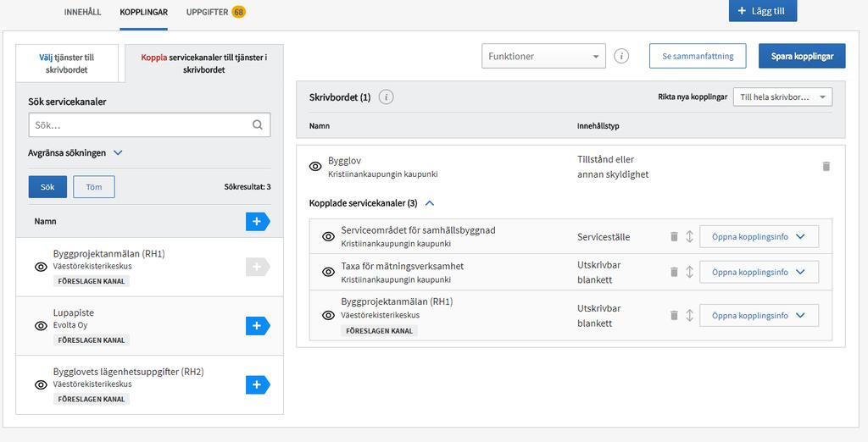
Task: Open the Uppgifter tab
Action: click(x=207, y=12)
